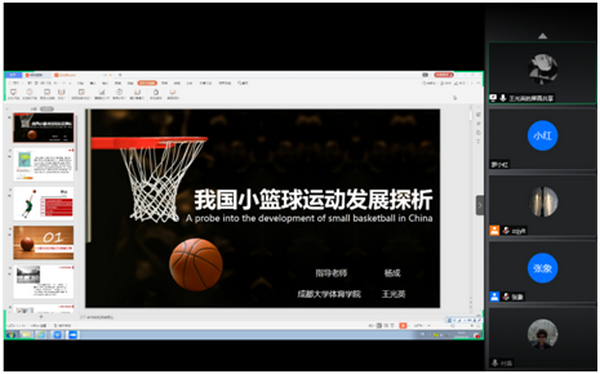Collapse the participant panel with the side chevron

point(480,205)
